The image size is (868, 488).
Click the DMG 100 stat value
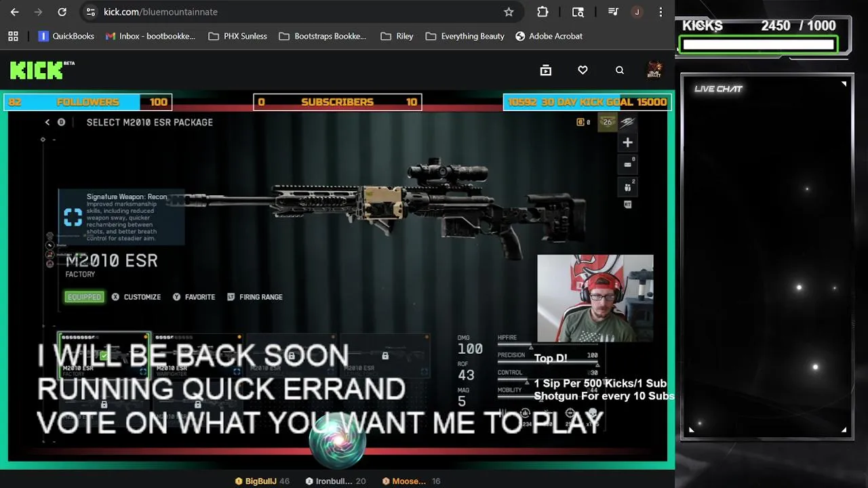pos(470,349)
